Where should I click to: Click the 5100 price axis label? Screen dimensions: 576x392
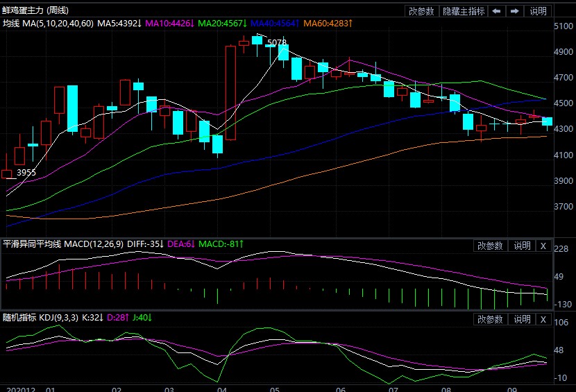point(564,26)
